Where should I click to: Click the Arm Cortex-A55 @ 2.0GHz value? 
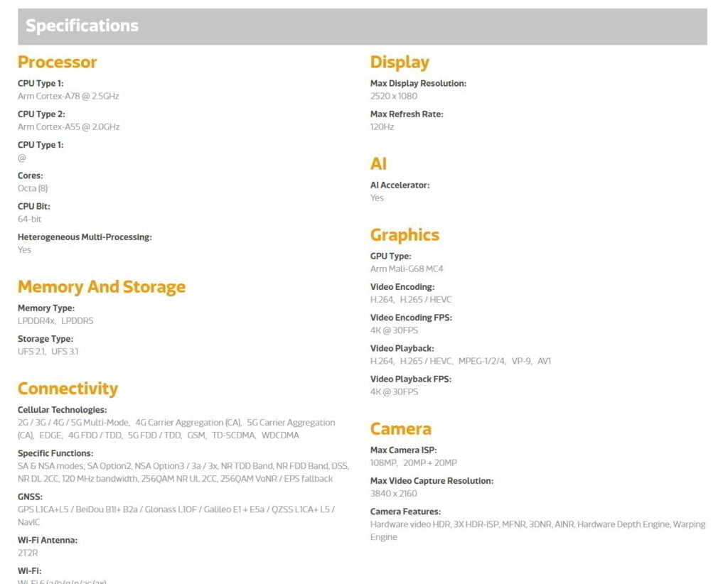[68, 127]
